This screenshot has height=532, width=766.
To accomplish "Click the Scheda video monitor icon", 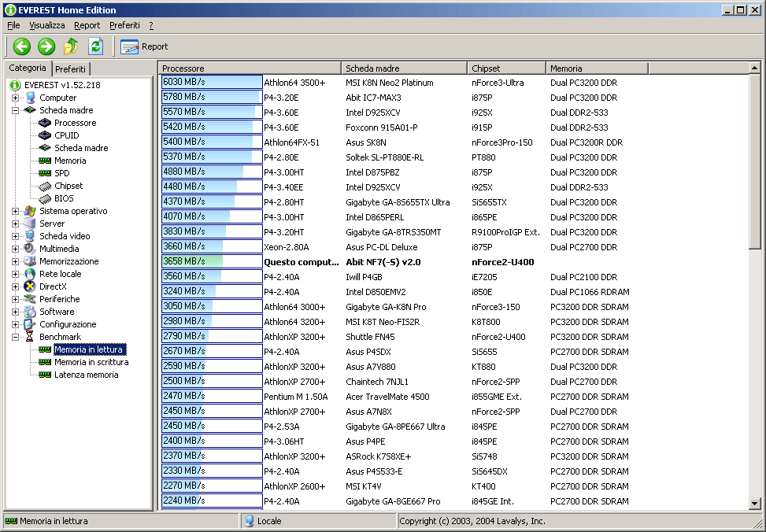I will click(x=30, y=236).
